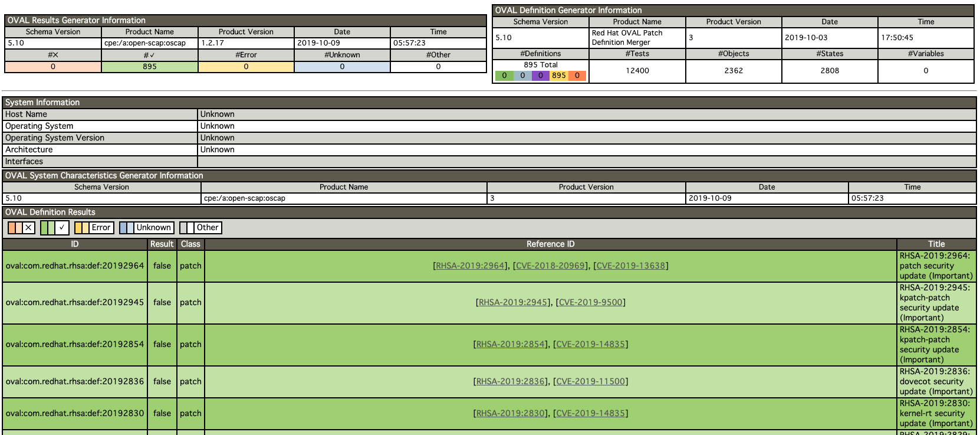Screen dimensions: 980x435
Task: Select the ✓ legend box in Definition Results
Action: [x=61, y=228]
